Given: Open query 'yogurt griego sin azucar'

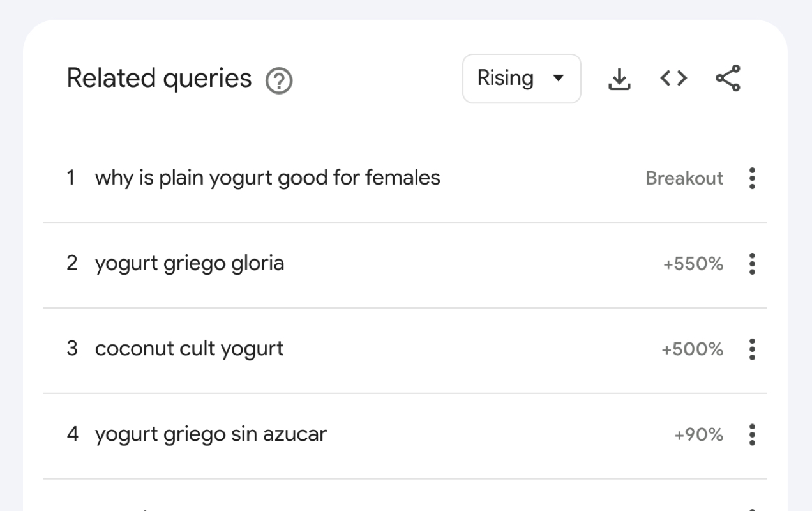Looking at the screenshot, I should coord(211,434).
